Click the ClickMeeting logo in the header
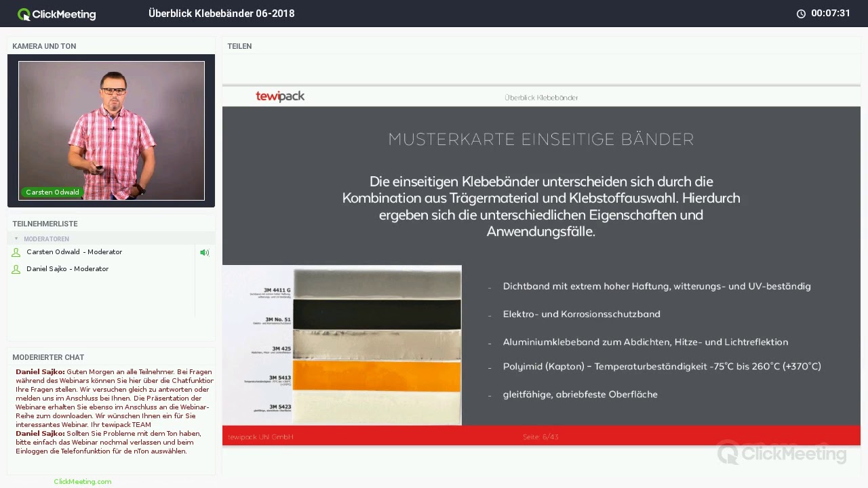This screenshot has height=488, width=868. pos(57,14)
